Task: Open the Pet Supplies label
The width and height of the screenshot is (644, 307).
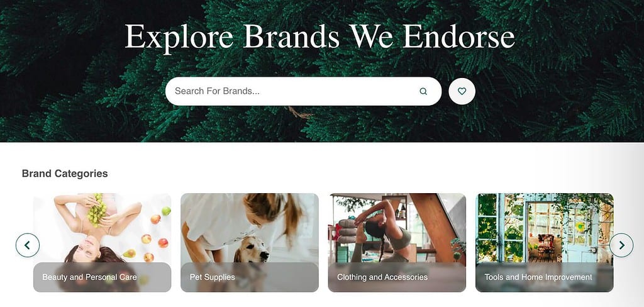Action: pos(213,277)
